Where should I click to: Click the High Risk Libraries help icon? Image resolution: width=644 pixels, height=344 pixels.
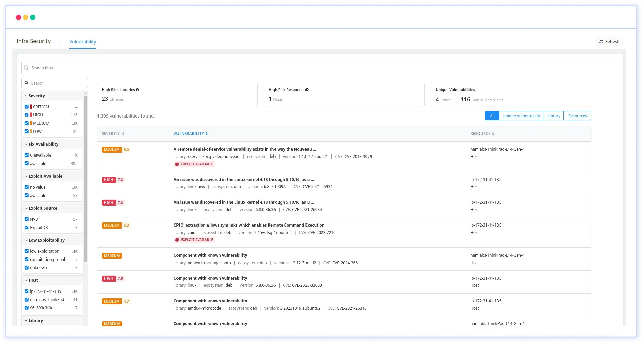click(137, 90)
